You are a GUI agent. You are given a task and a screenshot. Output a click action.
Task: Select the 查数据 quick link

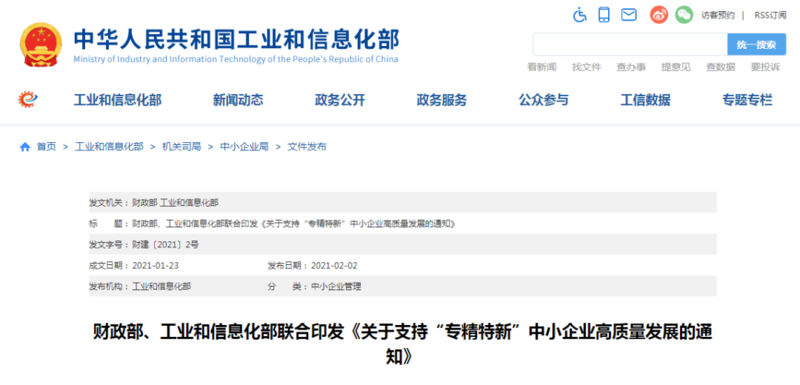tap(720, 67)
